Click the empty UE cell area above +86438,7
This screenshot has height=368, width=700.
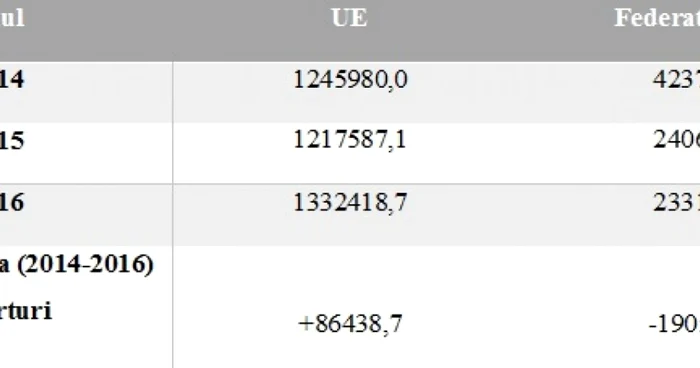click(350, 277)
